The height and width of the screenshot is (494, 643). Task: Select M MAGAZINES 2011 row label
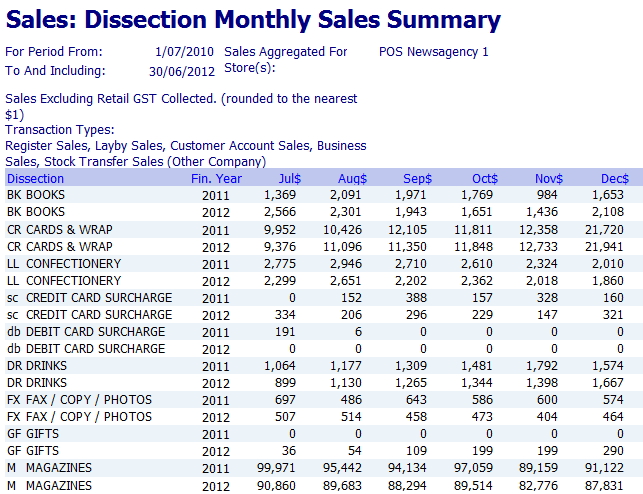click(49, 468)
